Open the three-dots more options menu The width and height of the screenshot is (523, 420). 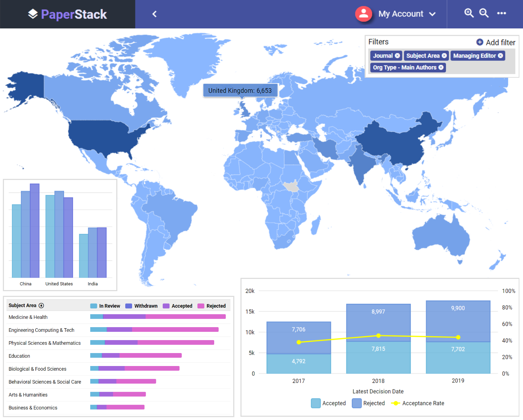click(501, 13)
